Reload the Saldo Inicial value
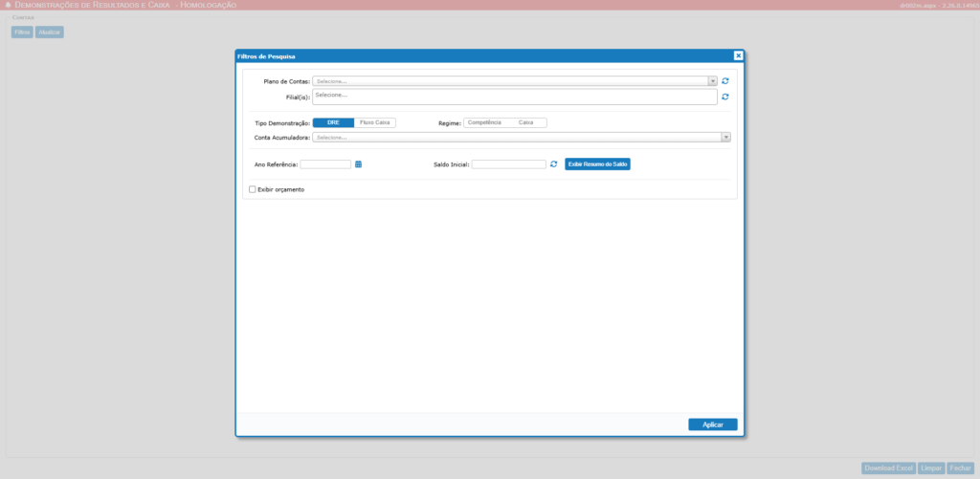 point(554,164)
